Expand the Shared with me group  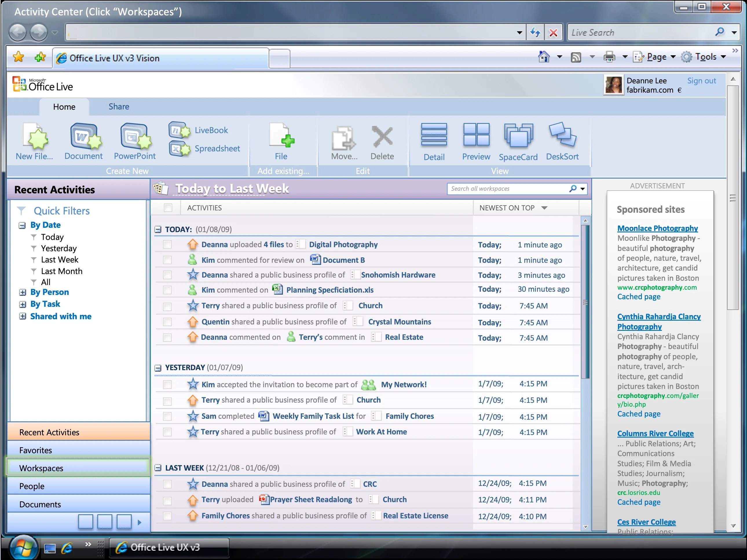(x=22, y=316)
